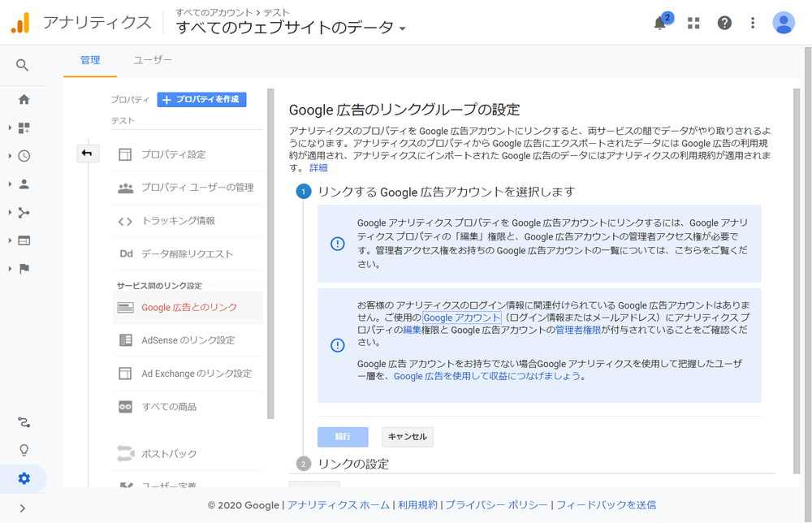The image size is (812, 523).
Task: Select プロパティ設定 menu item
Action: point(188,154)
